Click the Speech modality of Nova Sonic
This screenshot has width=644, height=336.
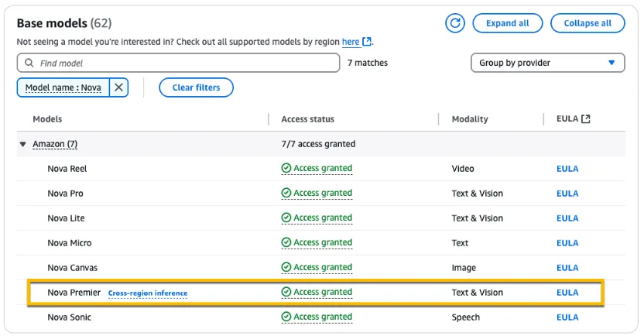coord(466,317)
